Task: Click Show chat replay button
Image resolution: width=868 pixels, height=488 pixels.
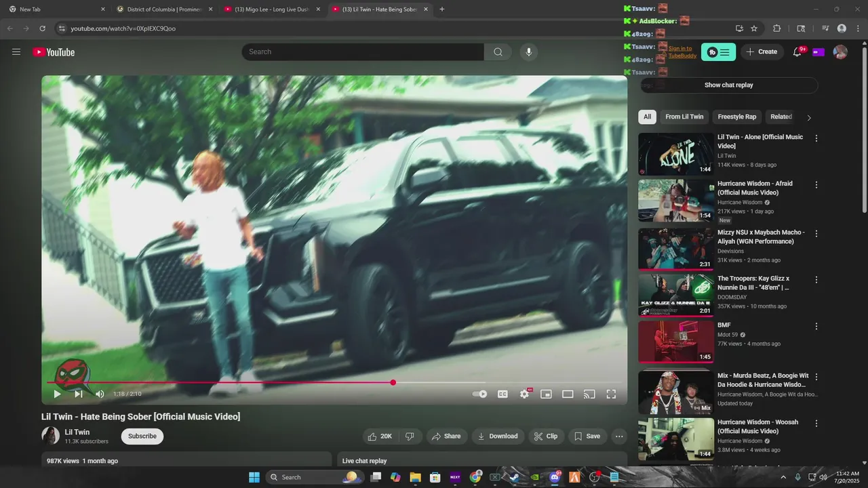Action: coord(728,85)
